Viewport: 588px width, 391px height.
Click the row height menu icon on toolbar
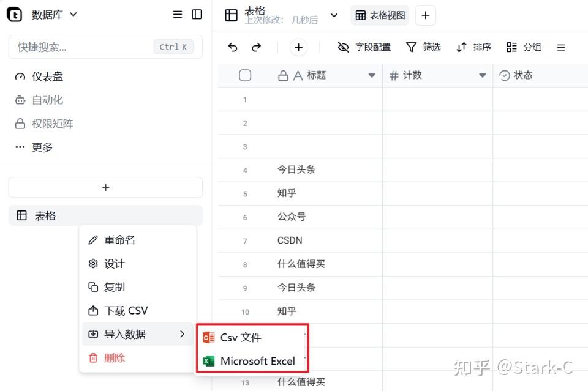[x=561, y=47]
